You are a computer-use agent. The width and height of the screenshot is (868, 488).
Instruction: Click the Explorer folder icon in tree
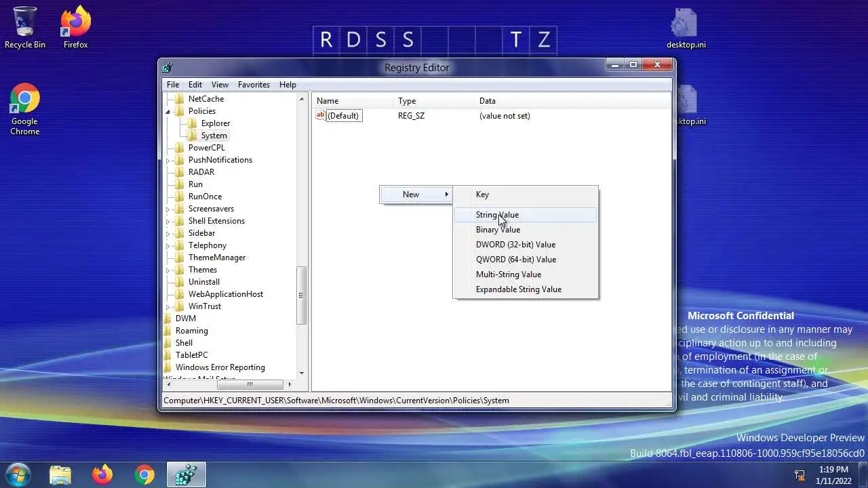pos(193,123)
